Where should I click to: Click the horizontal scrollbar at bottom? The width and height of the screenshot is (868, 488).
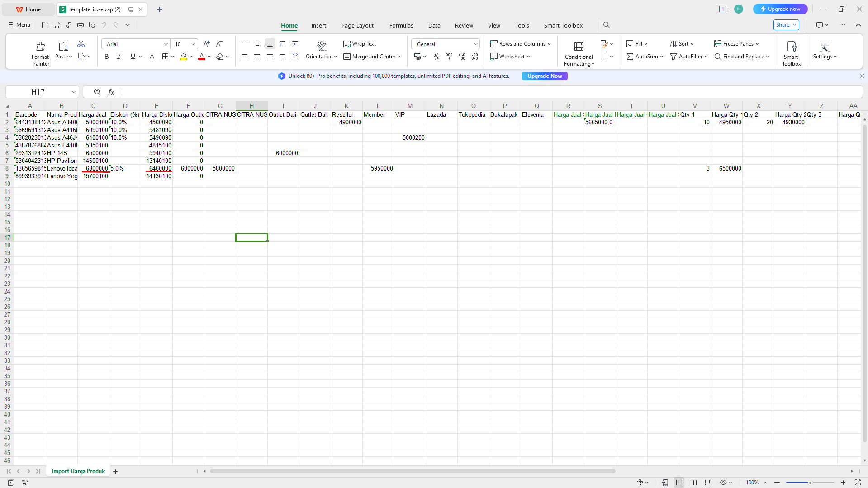[x=413, y=471]
